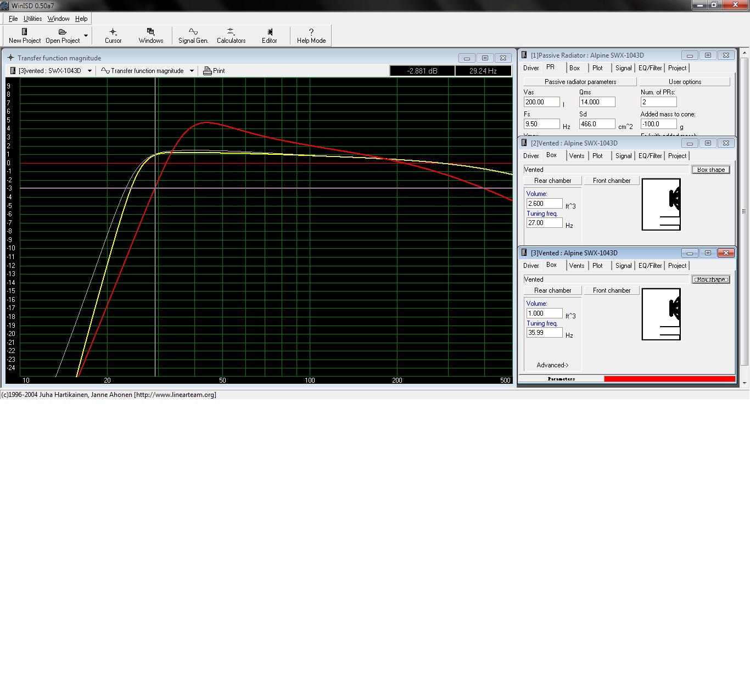The height and width of the screenshot is (700, 750).
Task: Click Box shape button in [2]Vented window
Action: [711, 170]
